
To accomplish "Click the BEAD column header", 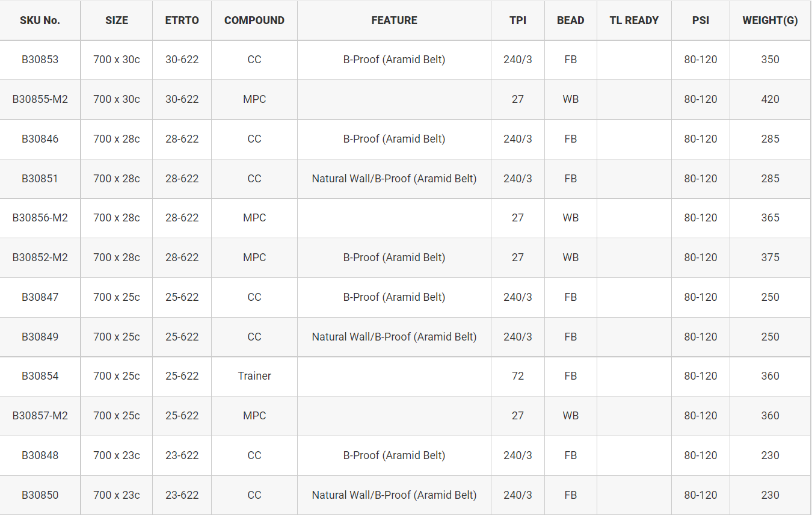I will [x=570, y=20].
